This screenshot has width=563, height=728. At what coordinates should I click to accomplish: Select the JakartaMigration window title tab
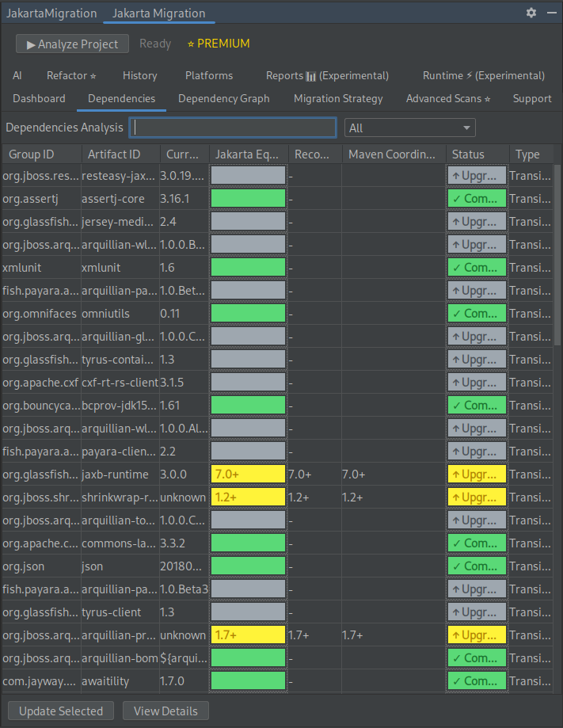tap(51, 13)
